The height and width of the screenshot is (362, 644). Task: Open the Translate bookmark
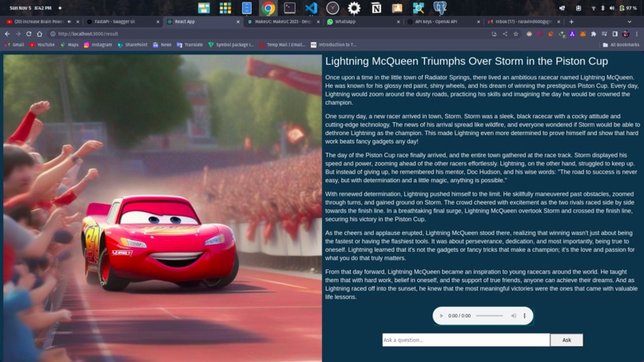point(189,45)
